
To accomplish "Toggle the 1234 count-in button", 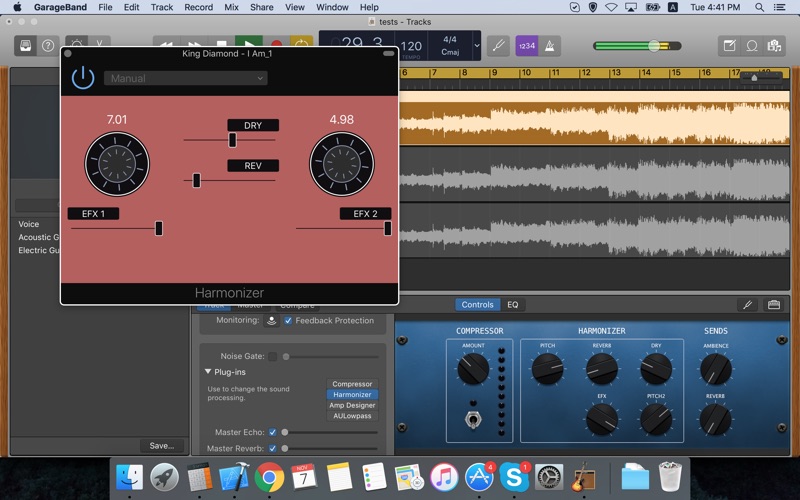I will pyautogui.click(x=527, y=46).
